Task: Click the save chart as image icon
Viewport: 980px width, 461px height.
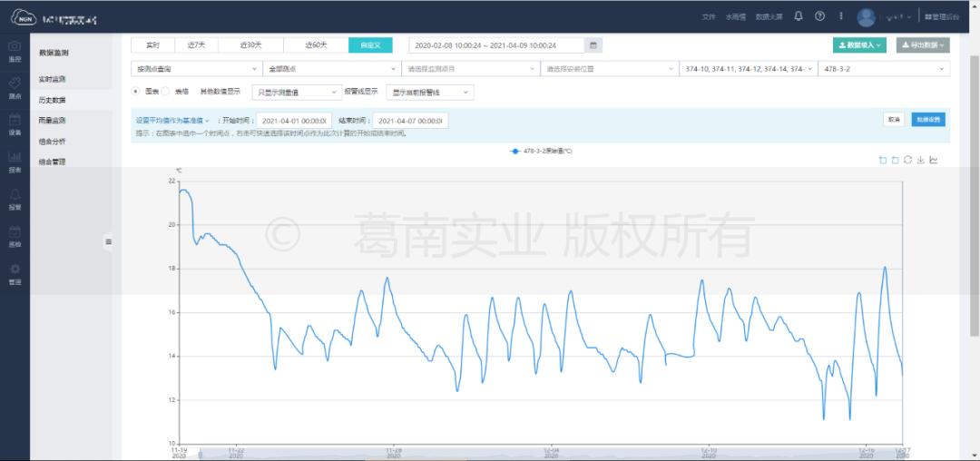Action: pyautogui.click(x=921, y=161)
